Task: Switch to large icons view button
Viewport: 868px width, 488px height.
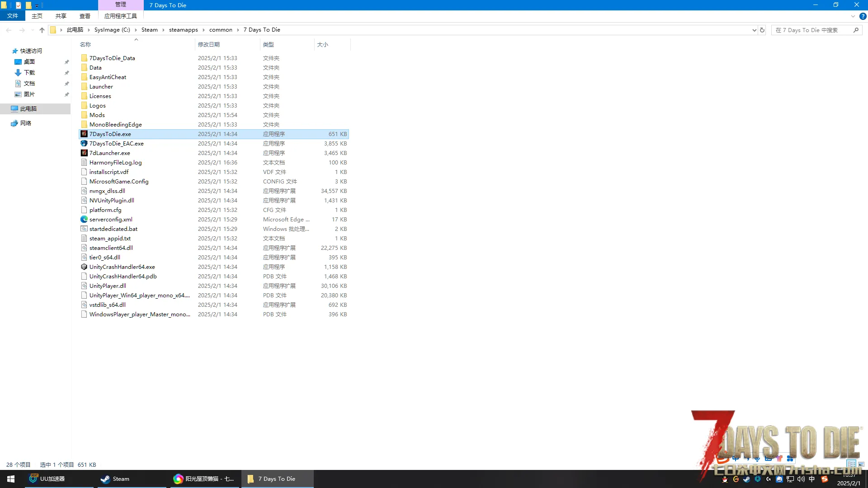Action: [x=861, y=465]
